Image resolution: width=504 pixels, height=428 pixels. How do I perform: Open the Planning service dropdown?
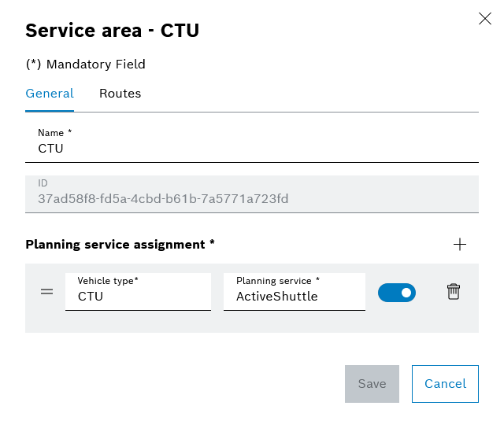pos(294,292)
